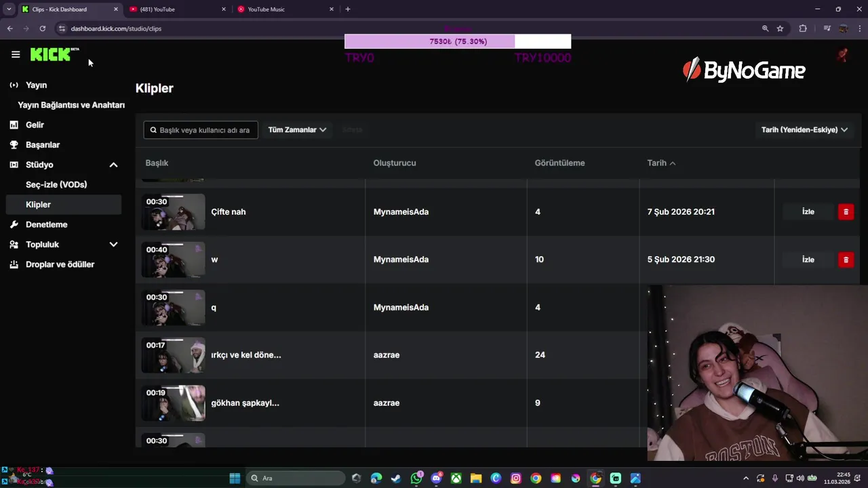Open thumbnail of gökhan şapkayl clip
This screenshot has width=868, height=488.
173,403
